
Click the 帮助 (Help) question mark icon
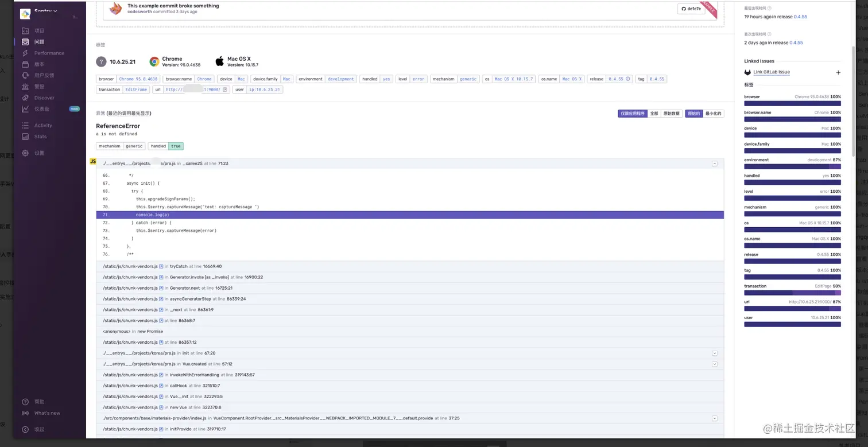[x=25, y=402]
